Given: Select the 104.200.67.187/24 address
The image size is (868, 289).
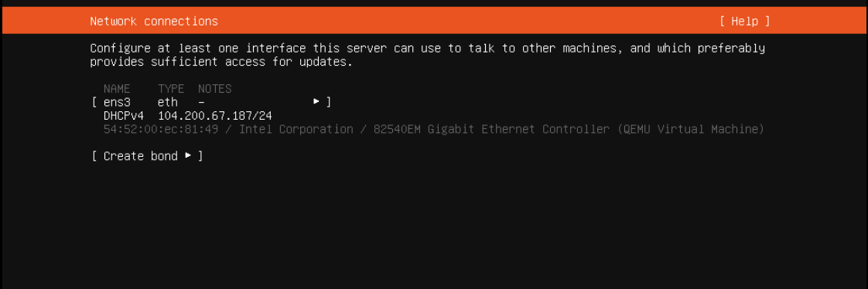Looking at the screenshot, I should (x=215, y=116).
